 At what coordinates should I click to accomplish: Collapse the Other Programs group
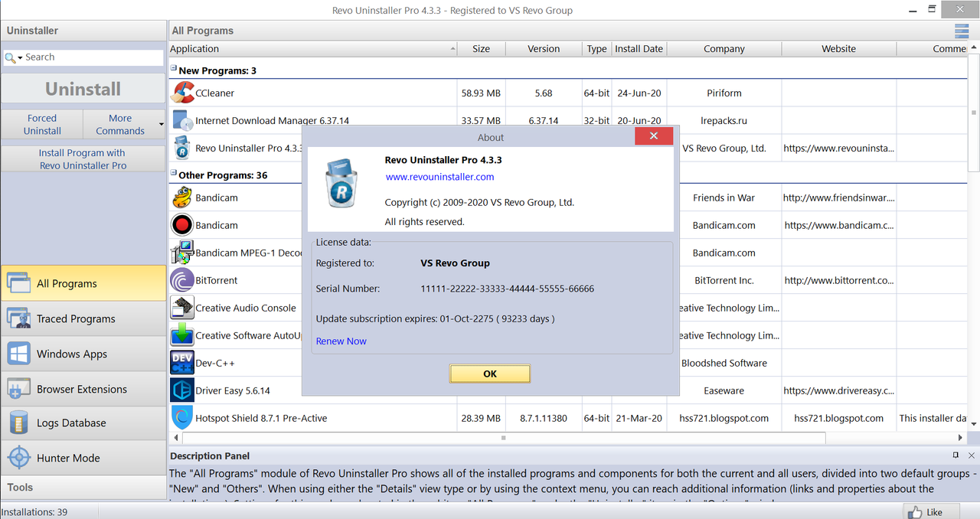click(x=174, y=174)
